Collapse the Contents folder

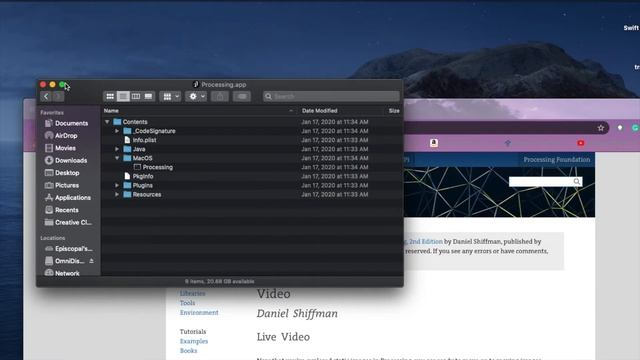tap(107, 122)
